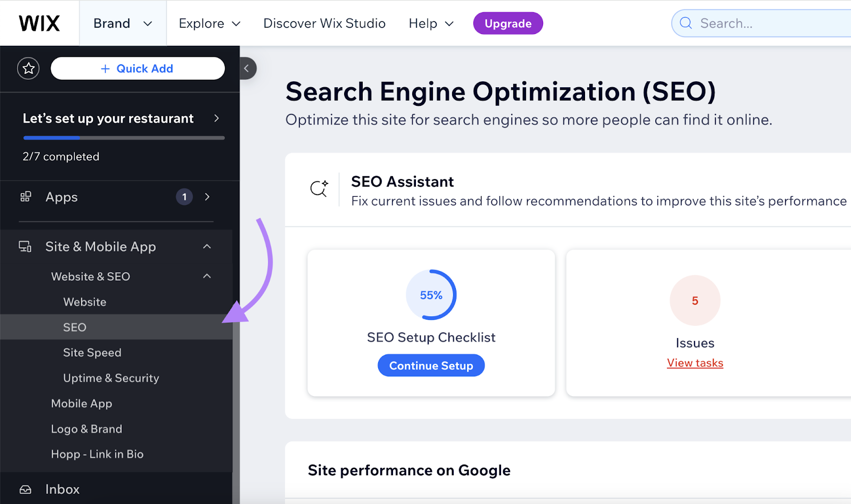This screenshot has height=504, width=851.
Task: Select Site Speed in the sidebar
Action: 91,352
